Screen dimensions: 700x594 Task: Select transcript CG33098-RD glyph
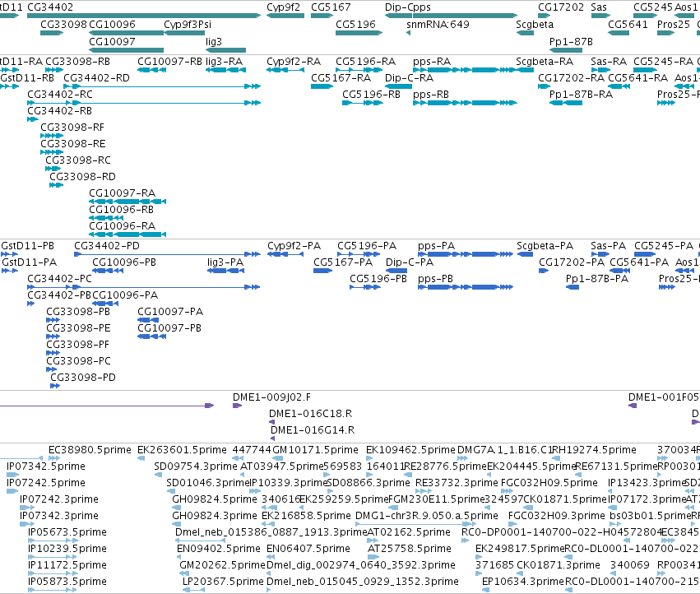pyautogui.click(x=56, y=185)
